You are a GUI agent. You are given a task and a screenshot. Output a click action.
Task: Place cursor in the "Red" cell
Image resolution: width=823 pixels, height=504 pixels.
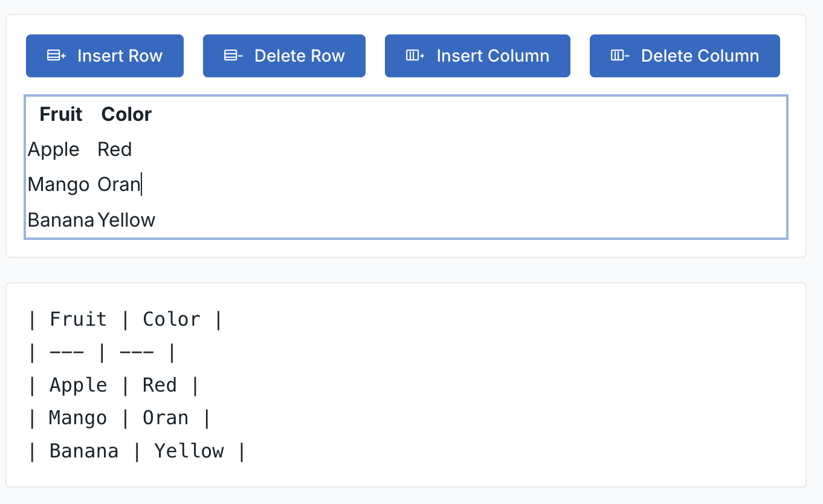pos(115,149)
